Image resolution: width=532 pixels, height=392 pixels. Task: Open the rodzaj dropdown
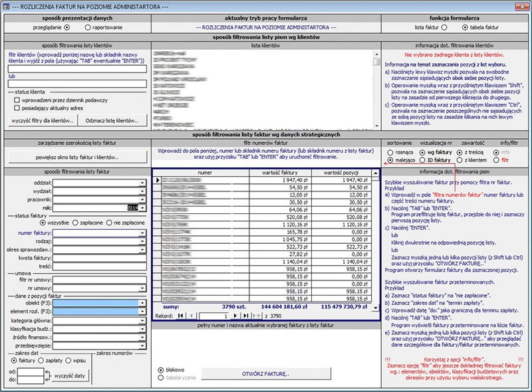pyautogui.click(x=142, y=241)
